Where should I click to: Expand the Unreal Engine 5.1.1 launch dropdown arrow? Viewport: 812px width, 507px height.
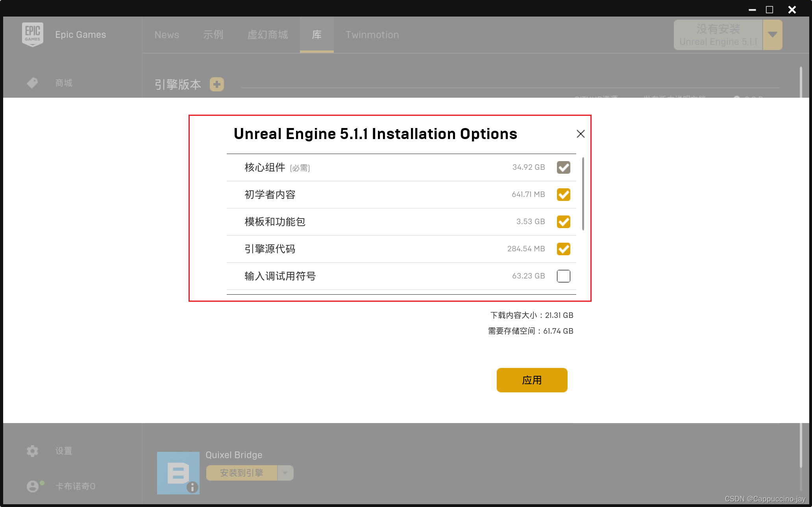[x=772, y=35]
